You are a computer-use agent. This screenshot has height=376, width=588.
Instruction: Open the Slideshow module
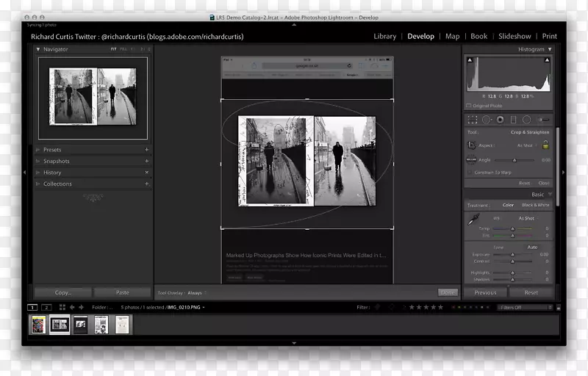pos(514,36)
